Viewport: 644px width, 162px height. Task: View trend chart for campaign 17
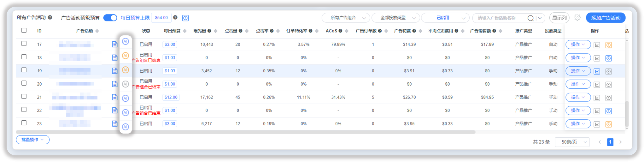tap(597, 45)
